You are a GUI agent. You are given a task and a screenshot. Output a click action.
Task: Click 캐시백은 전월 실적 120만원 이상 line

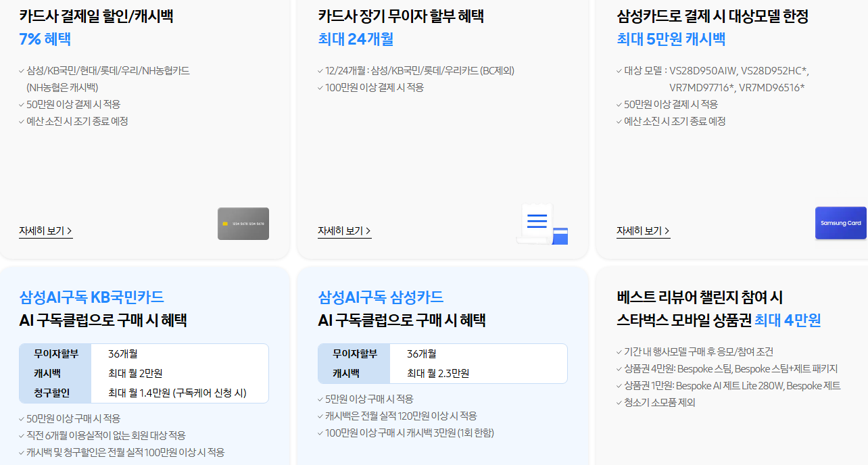point(401,416)
